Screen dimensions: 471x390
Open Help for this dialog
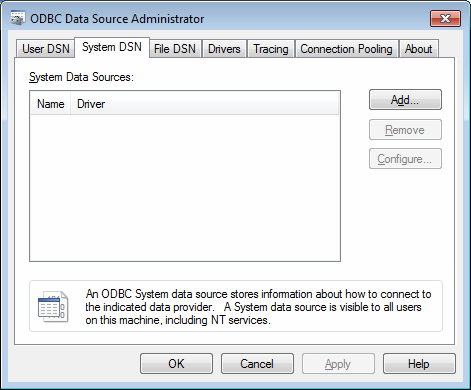(x=419, y=364)
